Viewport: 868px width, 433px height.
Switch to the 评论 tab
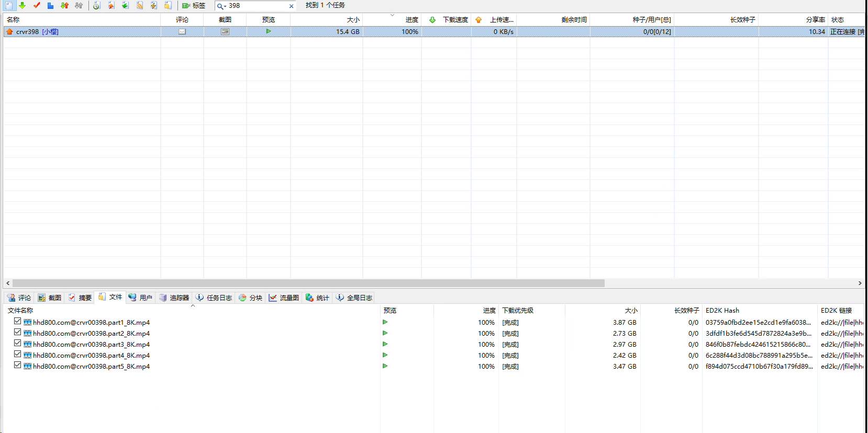(x=19, y=298)
